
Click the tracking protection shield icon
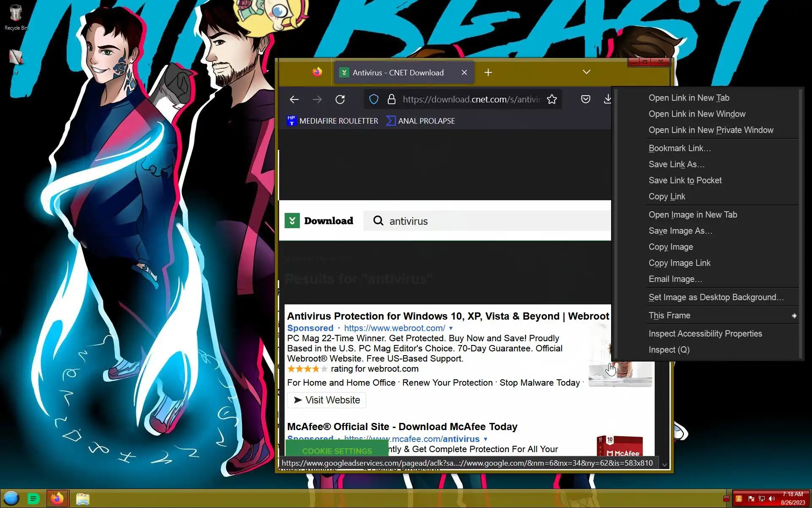tap(373, 99)
